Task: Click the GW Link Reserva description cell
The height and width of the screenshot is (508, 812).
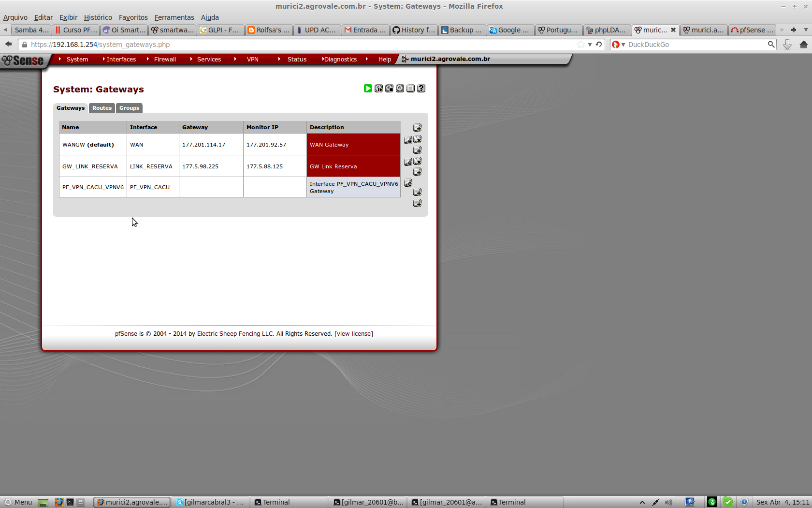Action: [353, 166]
